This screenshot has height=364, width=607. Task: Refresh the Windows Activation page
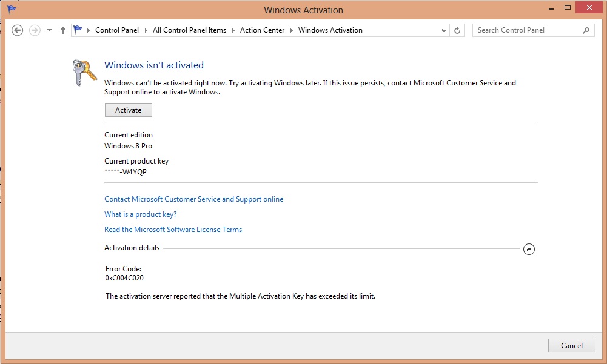[458, 30]
